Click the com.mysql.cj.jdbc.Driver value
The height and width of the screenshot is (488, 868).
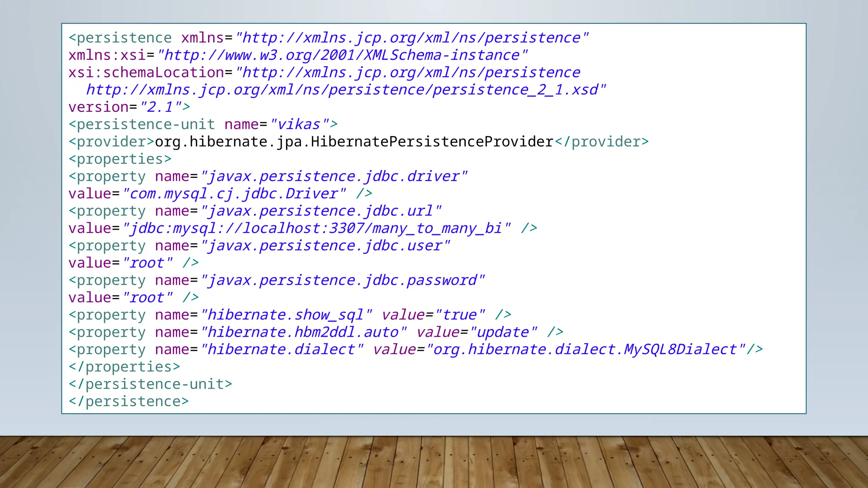pyautogui.click(x=234, y=194)
